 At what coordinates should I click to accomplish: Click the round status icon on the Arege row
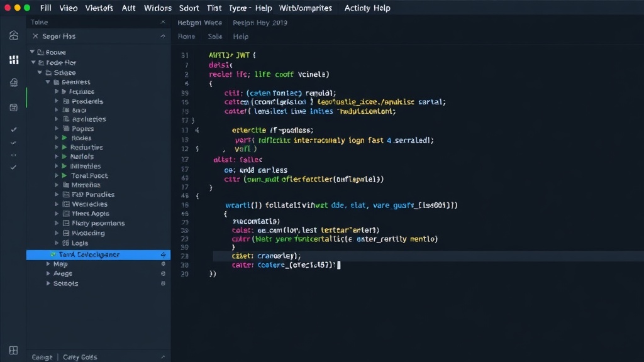pos(163,273)
